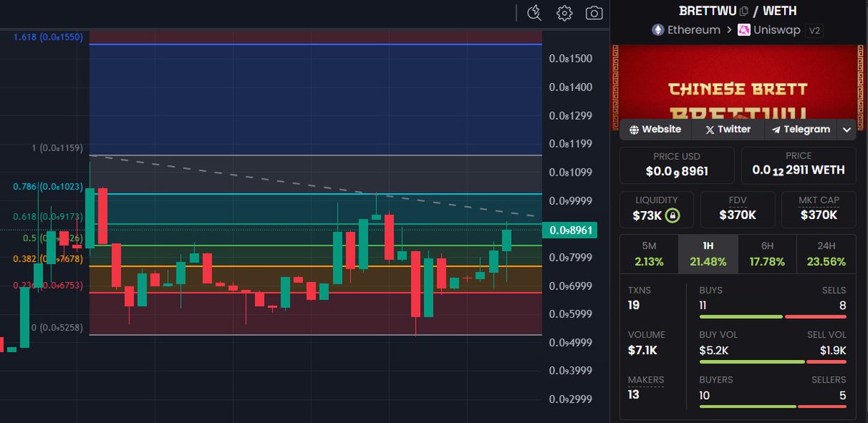Click the V2 version badge

tap(814, 30)
